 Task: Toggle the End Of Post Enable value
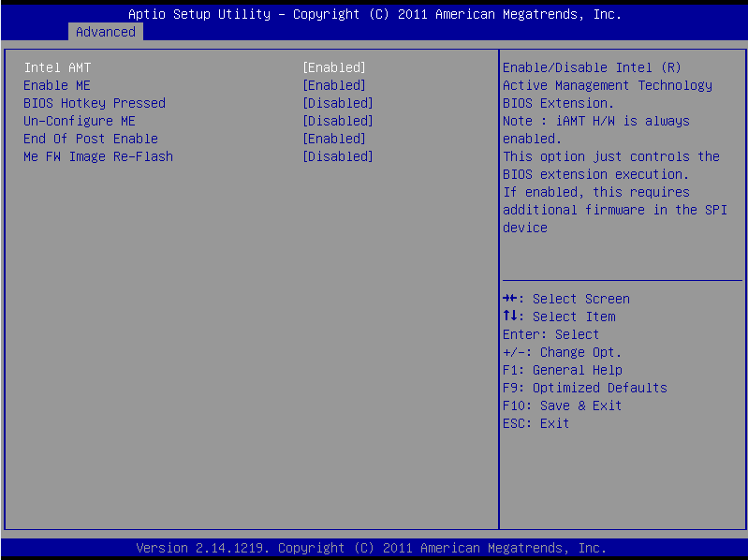click(x=334, y=139)
